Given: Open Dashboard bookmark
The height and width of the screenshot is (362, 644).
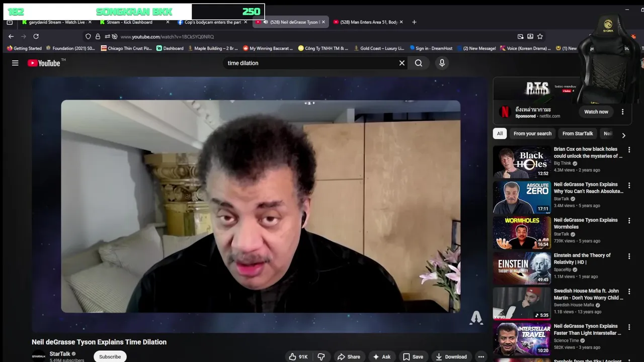Looking at the screenshot, I should tap(170, 48).
